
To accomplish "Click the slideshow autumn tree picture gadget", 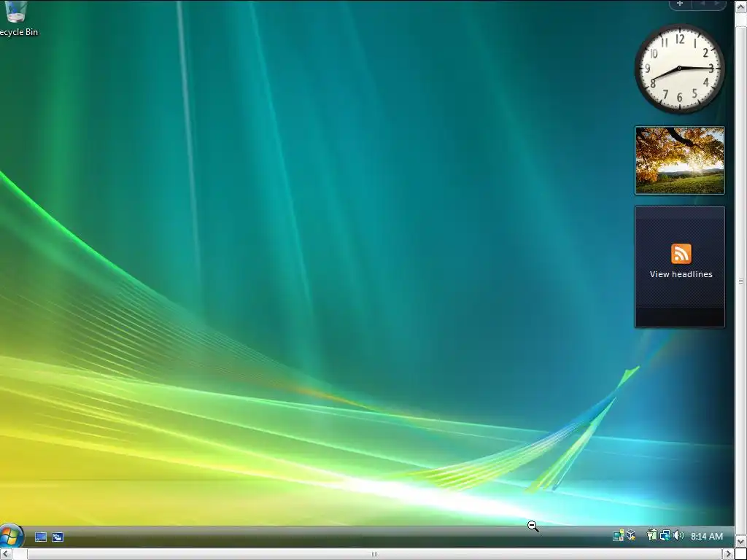I will tap(680, 160).
